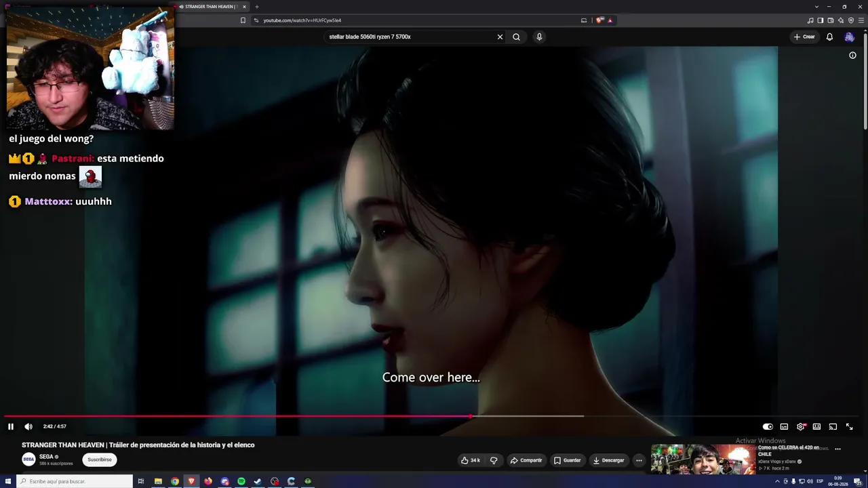
Task: Open a new browser tab
Action: point(257,7)
